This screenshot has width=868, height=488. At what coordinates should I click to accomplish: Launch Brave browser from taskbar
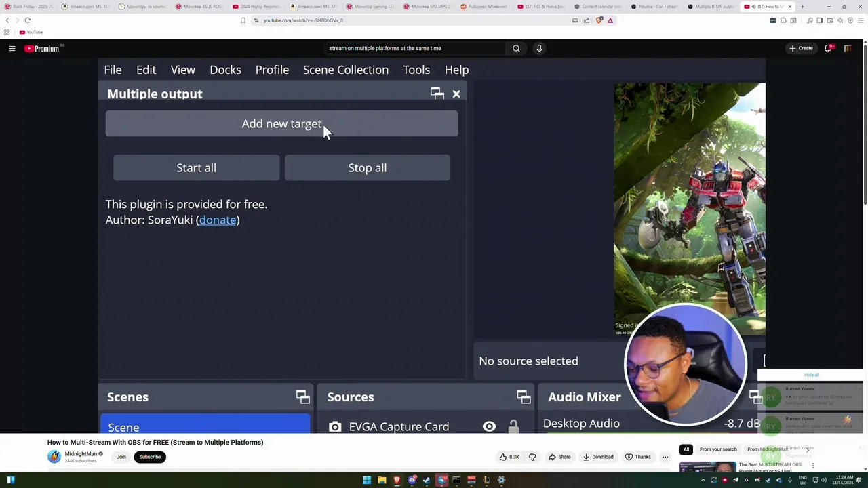397,480
